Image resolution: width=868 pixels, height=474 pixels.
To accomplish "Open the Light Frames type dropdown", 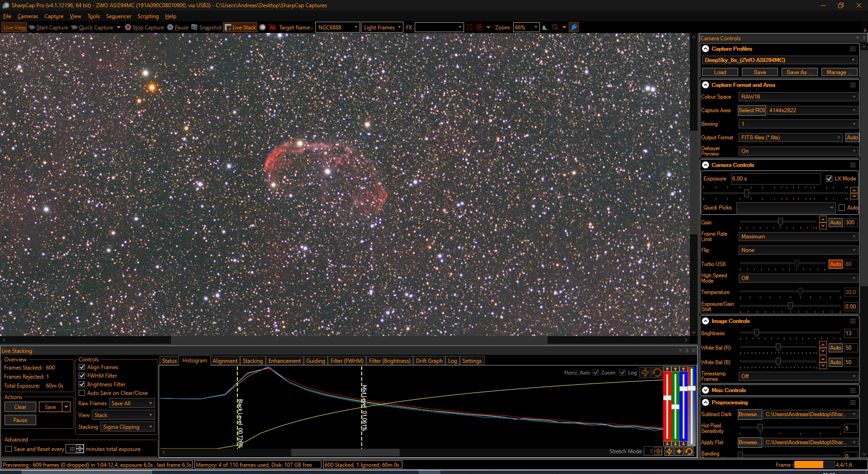I will click(x=382, y=27).
